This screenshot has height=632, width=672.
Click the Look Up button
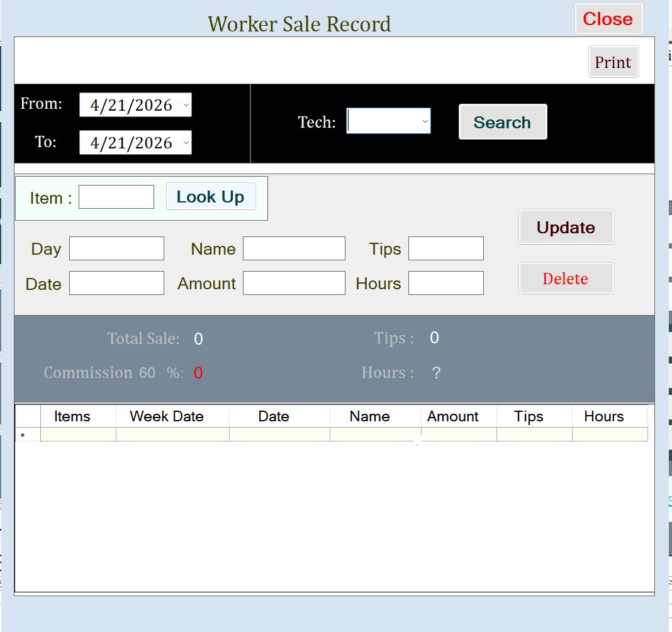tap(211, 196)
